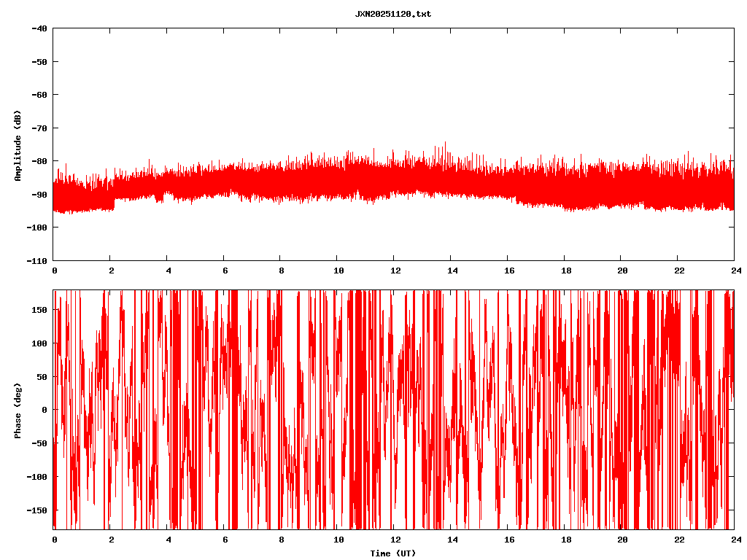Click hour 2 under the phase plot
The height and width of the screenshot is (560, 747).
pos(111,540)
